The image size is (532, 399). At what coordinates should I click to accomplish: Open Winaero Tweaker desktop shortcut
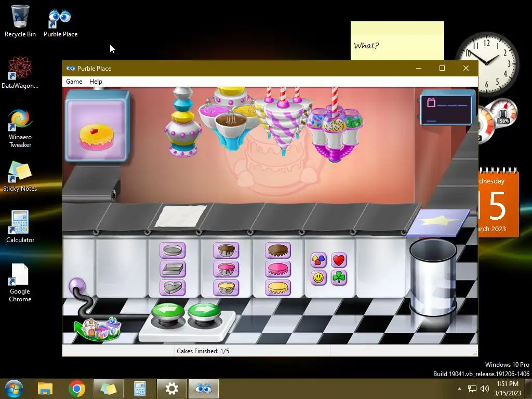click(x=20, y=128)
